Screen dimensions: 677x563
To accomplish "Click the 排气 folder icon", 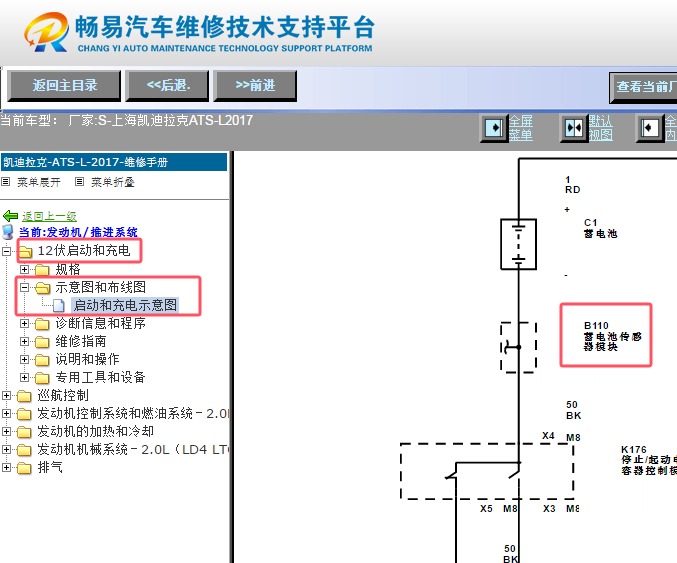I will [24, 468].
